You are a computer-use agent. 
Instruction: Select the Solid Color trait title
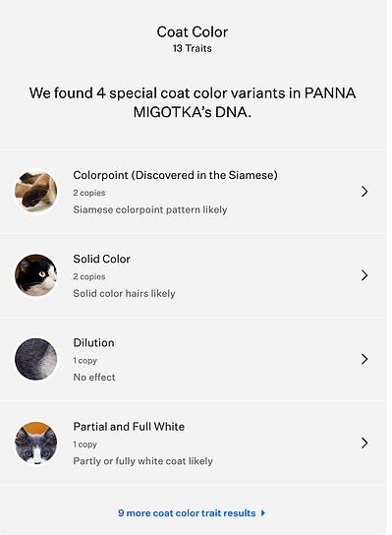click(101, 259)
